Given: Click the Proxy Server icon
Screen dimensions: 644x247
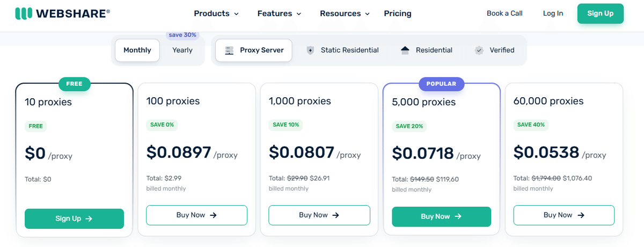Looking at the screenshot, I should [x=229, y=50].
